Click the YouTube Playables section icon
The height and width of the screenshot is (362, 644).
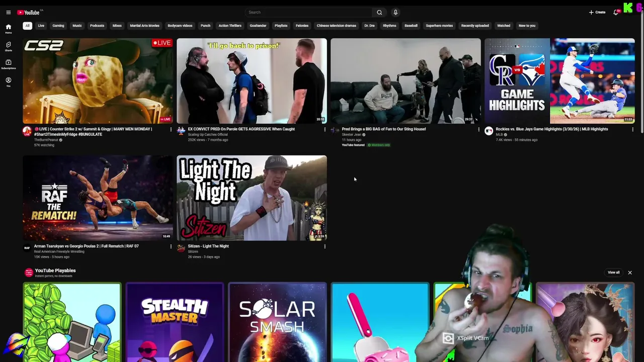click(29, 273)
